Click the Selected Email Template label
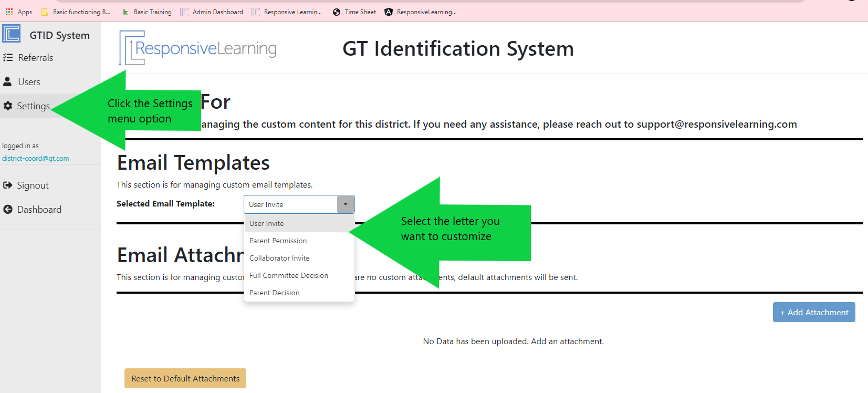This screenshot has width=868, height=393. [x=165, y=204]
